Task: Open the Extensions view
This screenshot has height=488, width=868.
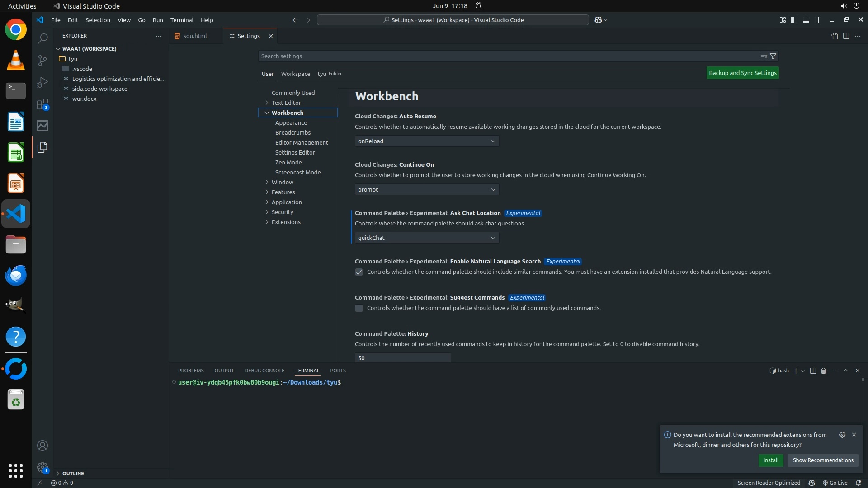Action: click(x=42, y=104)
